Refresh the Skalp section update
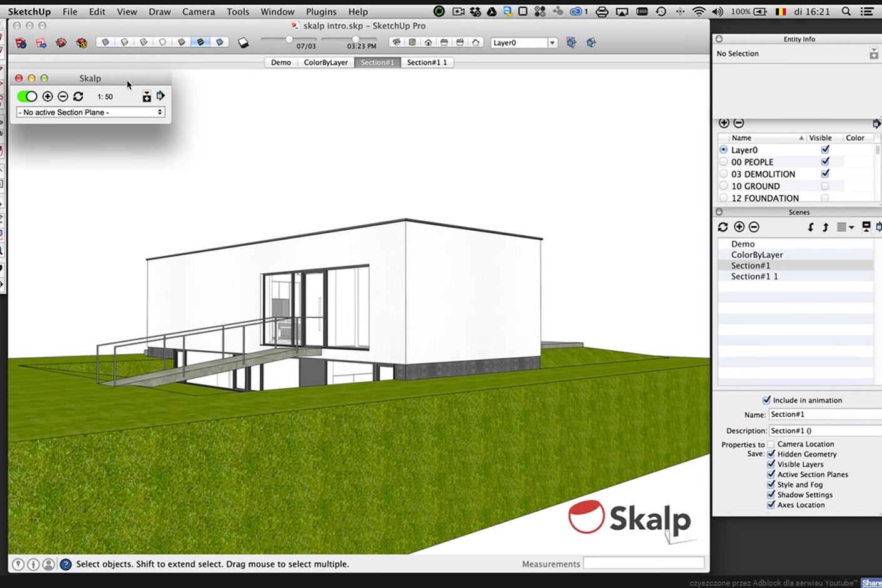This screenshot has width=882, height=588. (x=78, y=96)
